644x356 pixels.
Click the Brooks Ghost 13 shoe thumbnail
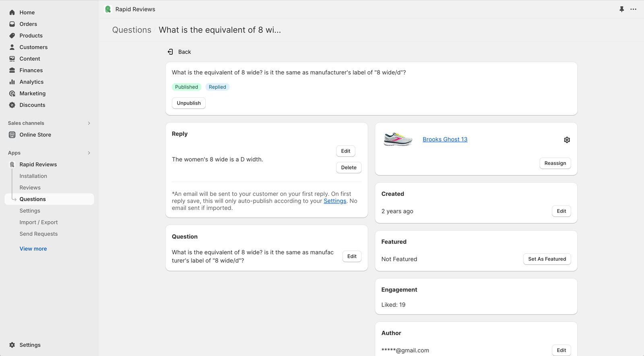tap(398, 139)
